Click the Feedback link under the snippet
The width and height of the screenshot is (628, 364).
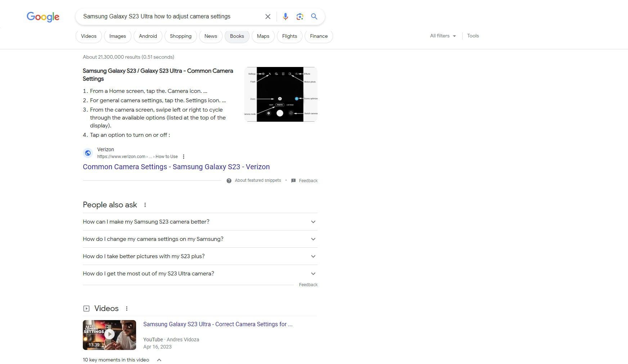pyautogui.click(x=308, y=180)
